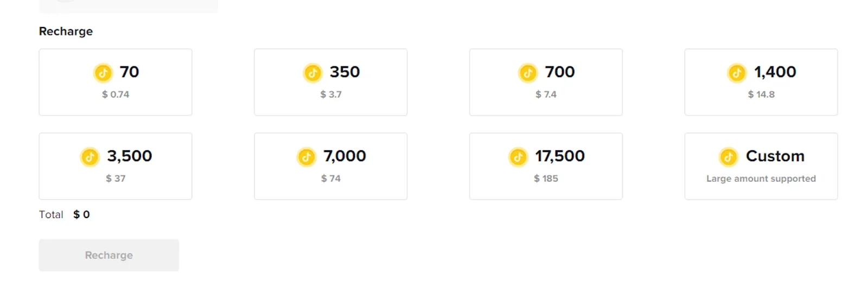Click the coin icon beside 700

528,73
